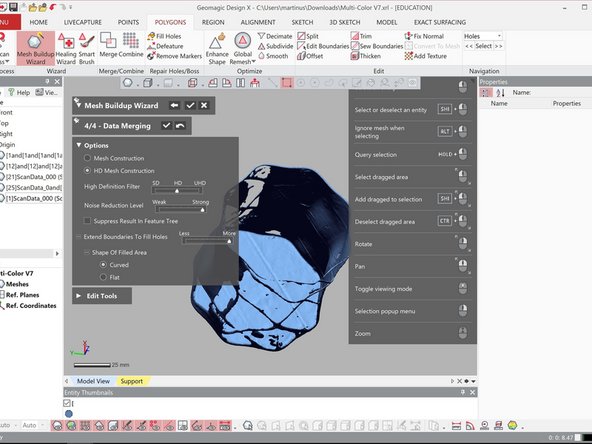Select the HD Mesh Construction radio option
This screenshot has width=592, height=444.
87,171
